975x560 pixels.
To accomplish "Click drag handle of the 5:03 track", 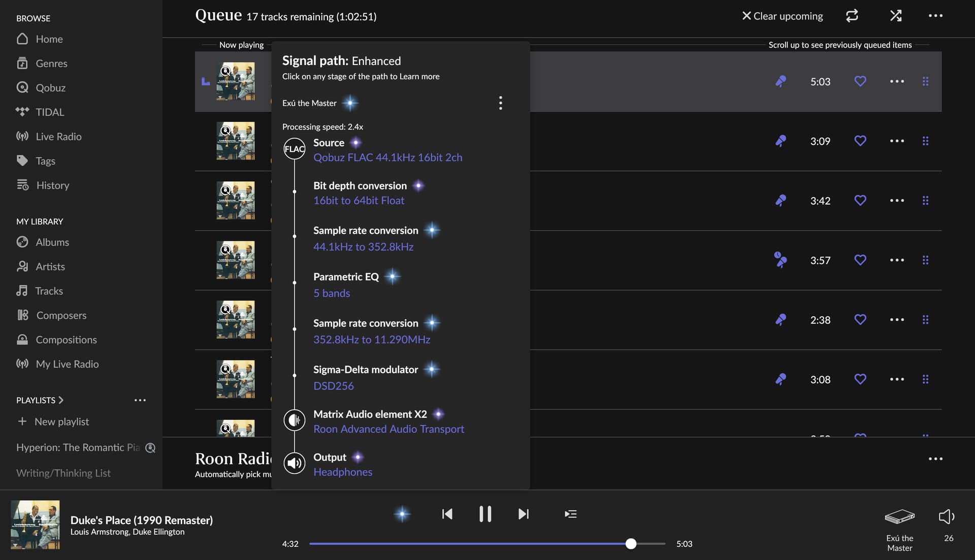I will click(926, 81).
